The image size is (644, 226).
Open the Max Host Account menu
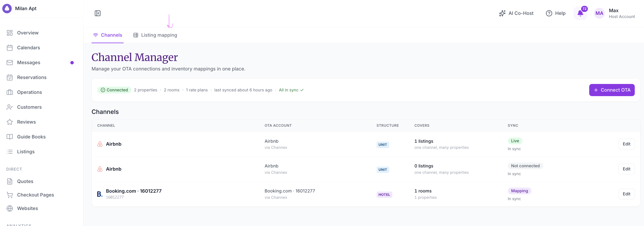coord(614,13)
